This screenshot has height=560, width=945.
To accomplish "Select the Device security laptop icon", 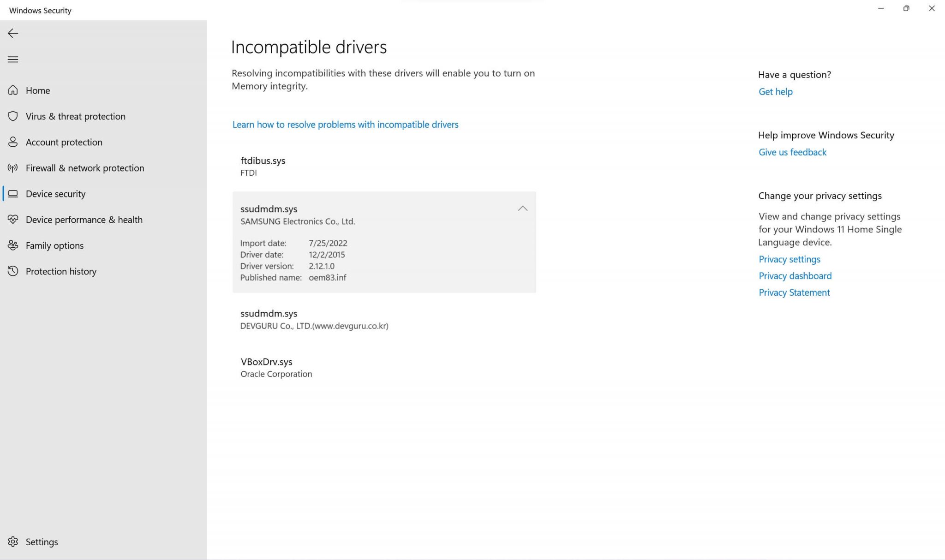I will point(13,194).
